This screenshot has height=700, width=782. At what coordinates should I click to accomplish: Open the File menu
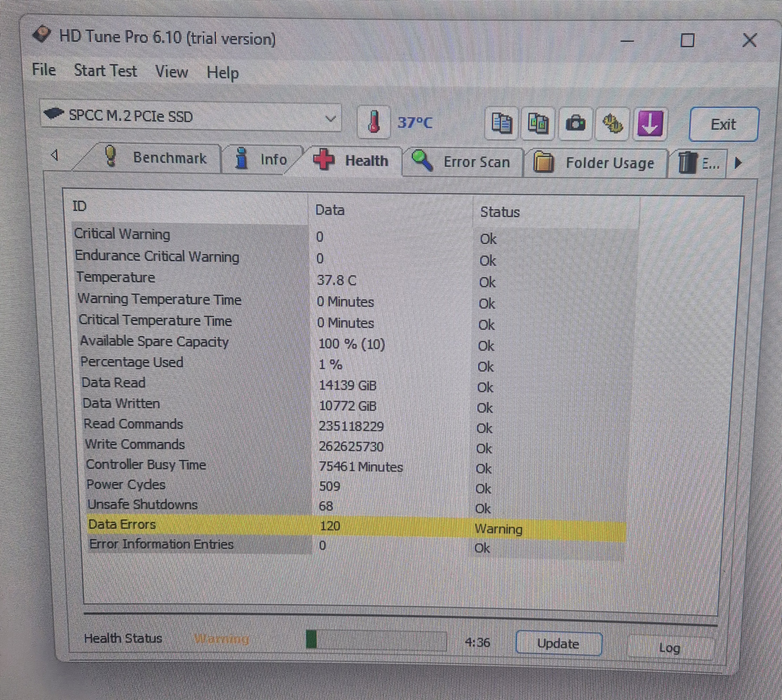point(44,70)
